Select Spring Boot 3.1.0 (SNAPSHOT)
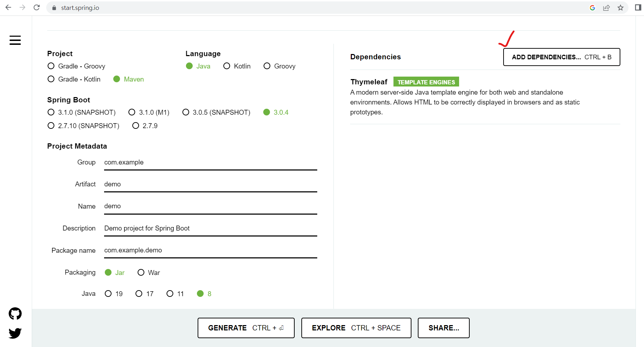 [x=82, y=112]
